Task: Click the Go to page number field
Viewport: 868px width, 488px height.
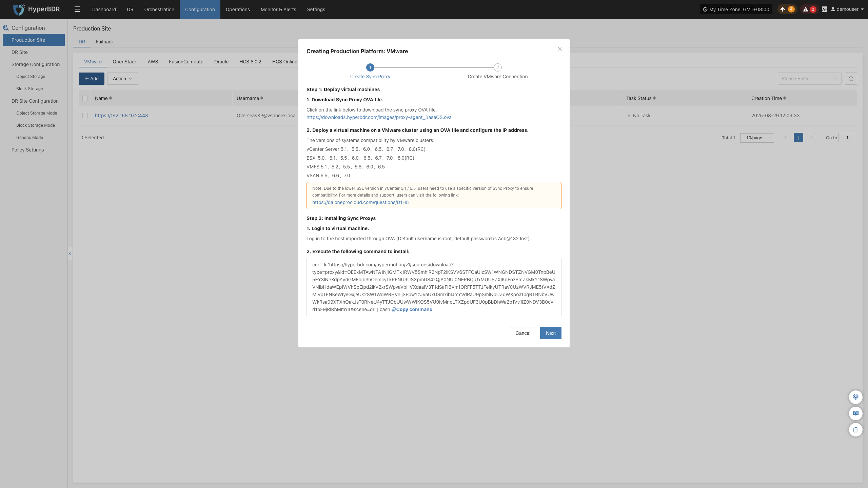Action: coord(846,138)
